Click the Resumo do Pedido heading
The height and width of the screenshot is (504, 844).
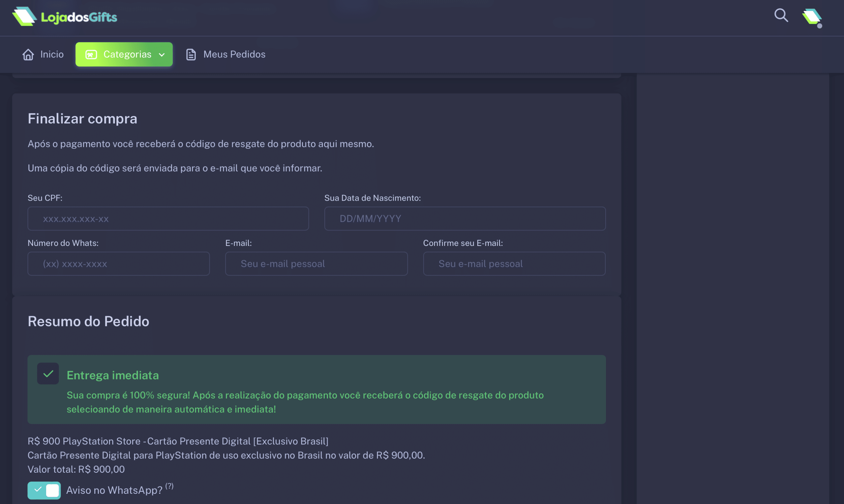pyautogui.click(x=88, y=321)
